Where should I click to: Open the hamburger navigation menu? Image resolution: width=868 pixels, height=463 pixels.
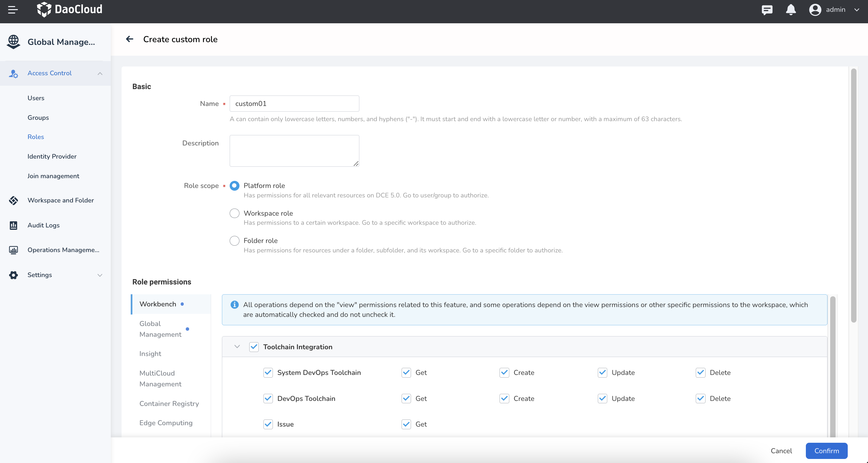(13, 10)
